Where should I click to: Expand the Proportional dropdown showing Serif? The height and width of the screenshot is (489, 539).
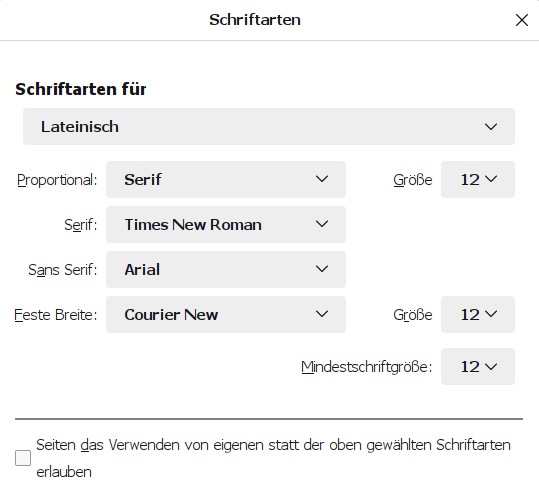[226, 179]
